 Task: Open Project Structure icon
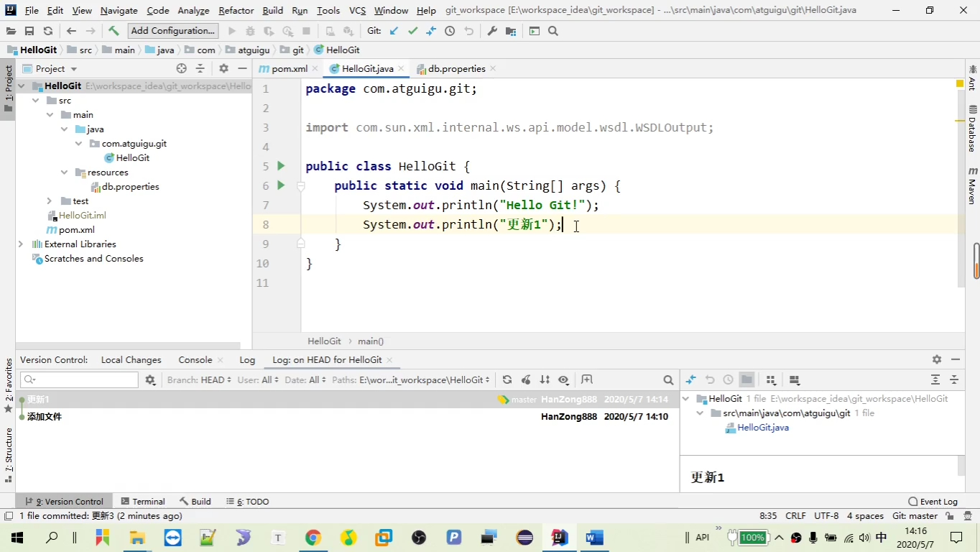coord(511,31)
